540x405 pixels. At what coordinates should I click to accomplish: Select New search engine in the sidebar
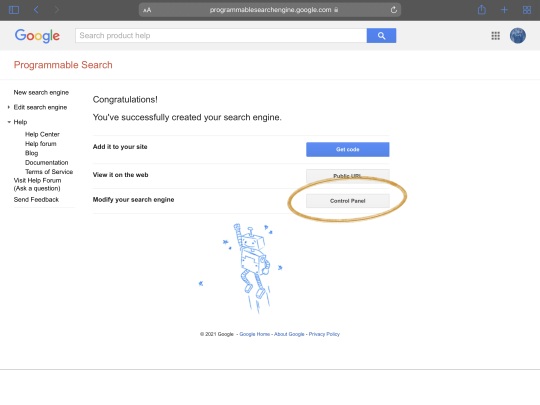(41, 92)
